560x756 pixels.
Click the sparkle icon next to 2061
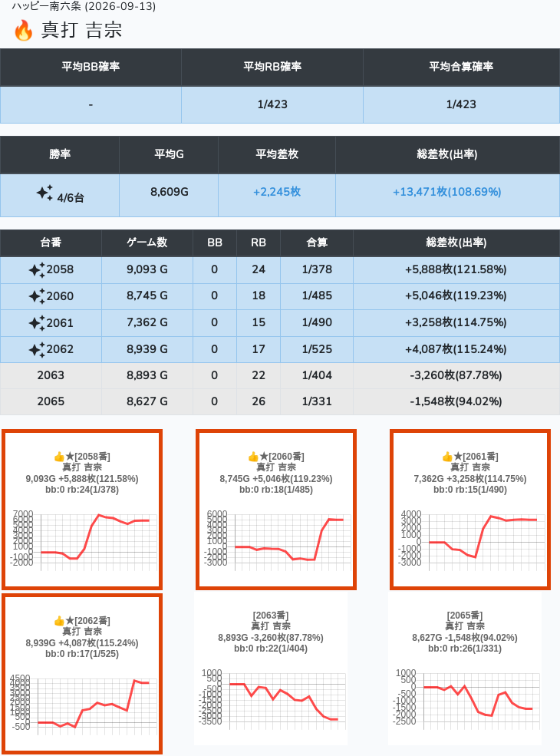[x=37, y=322]
